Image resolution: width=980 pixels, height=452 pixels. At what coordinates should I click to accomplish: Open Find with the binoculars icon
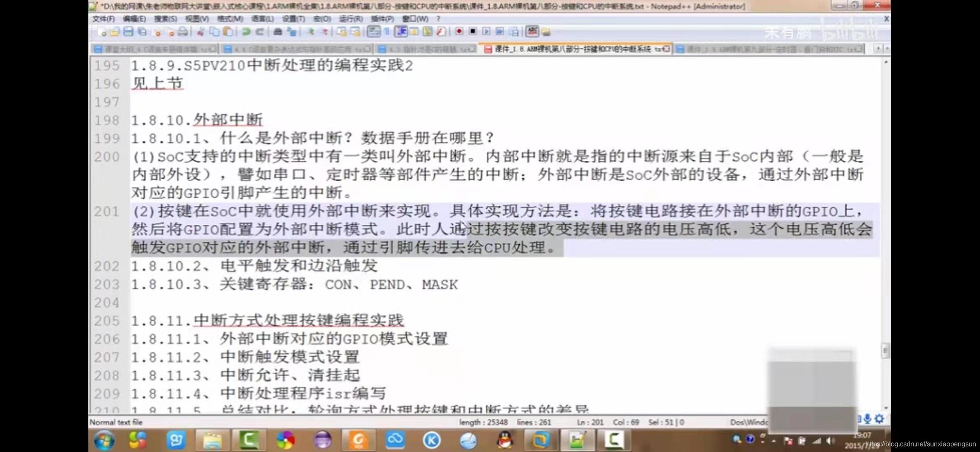click(x=277, y=32)
